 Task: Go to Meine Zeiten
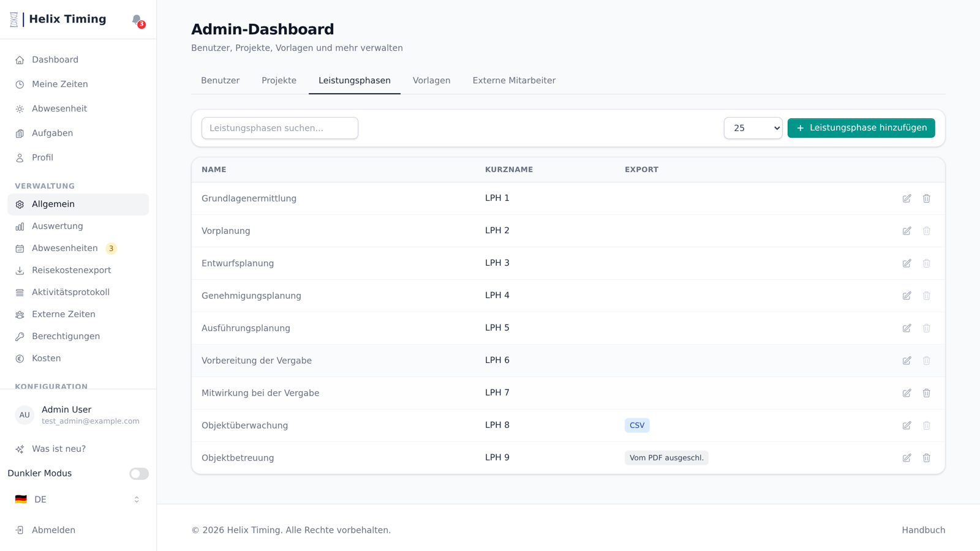point(78,84)
